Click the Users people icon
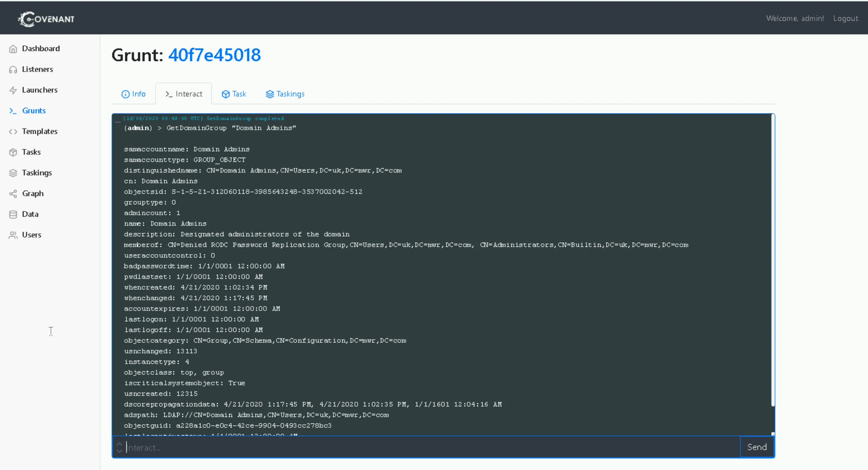The width and height of the screenshot is (868, 470). (13, 235)
